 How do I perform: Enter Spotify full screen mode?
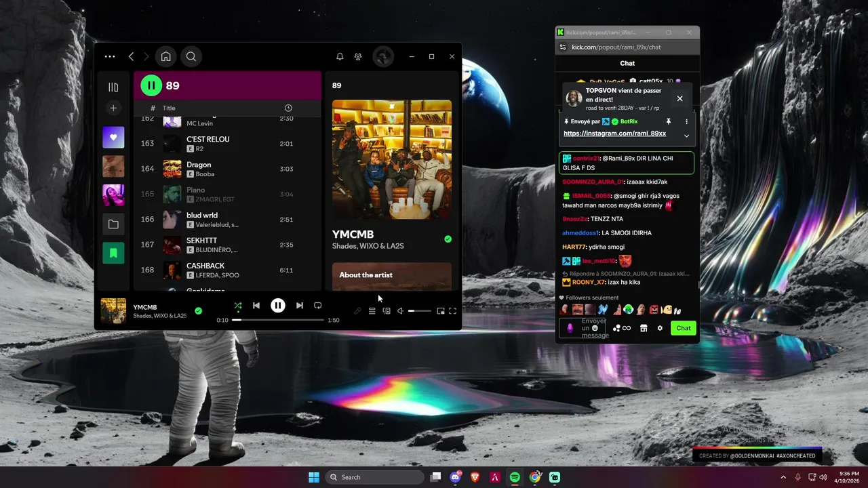coord(452,311)
